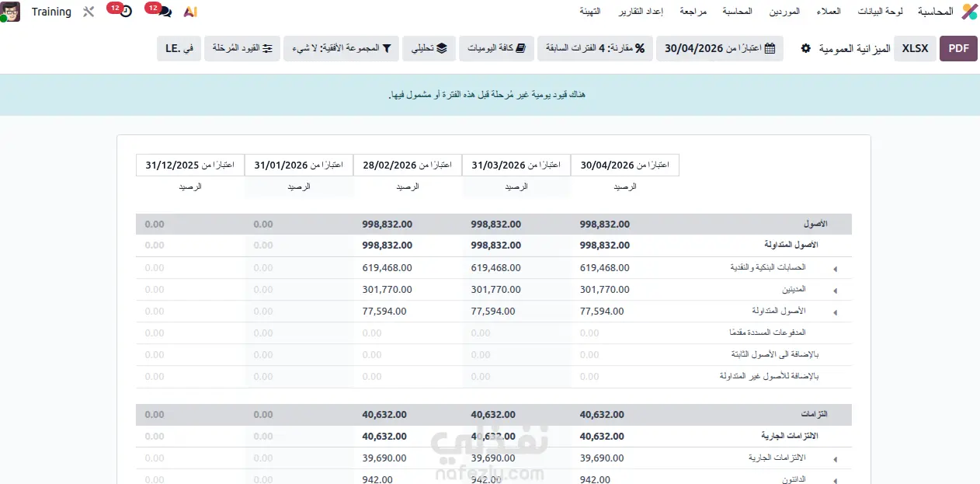
Task: Click التزامات total 40,632.00 under 30/04/2026
Action: [x=602, y=414]
